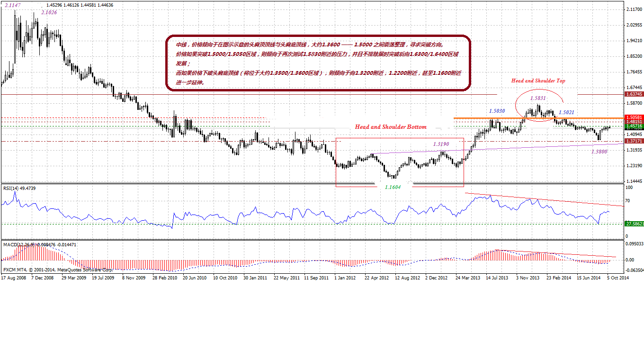644x341 pixels.
Task: Click the 11 Sep 2011 date label
Action: 317,278
